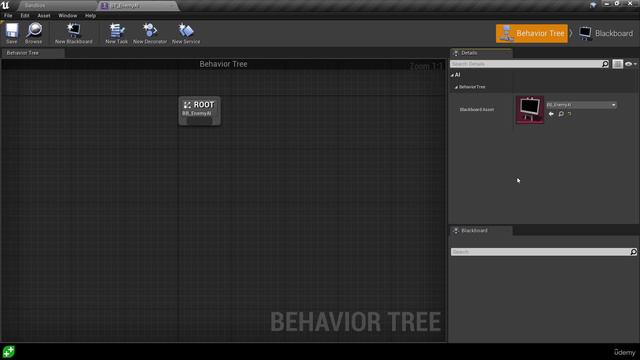Open the Details view options eye menu
Image resolution: width=640 pixels, height=360 pixels.
coord(630,64)
